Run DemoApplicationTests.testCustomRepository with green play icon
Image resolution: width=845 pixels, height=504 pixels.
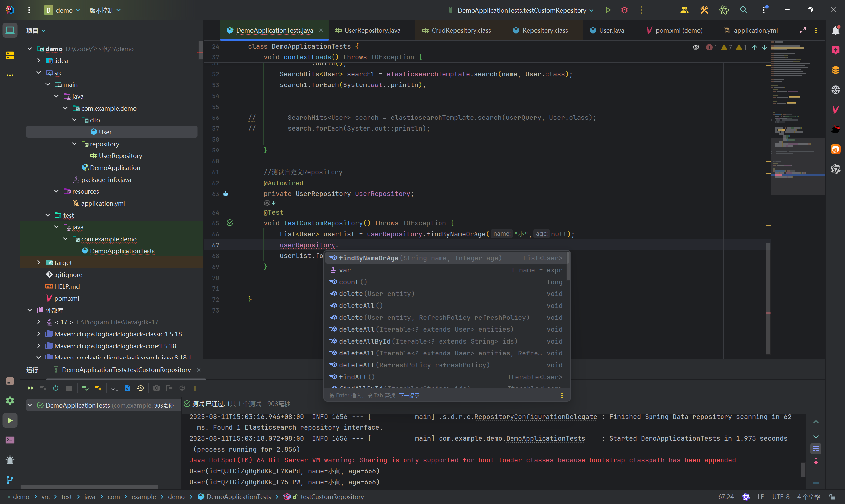(x=608, y=10)
